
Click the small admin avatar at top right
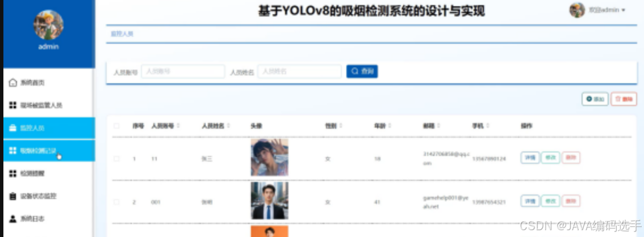(x=577, y=10)
